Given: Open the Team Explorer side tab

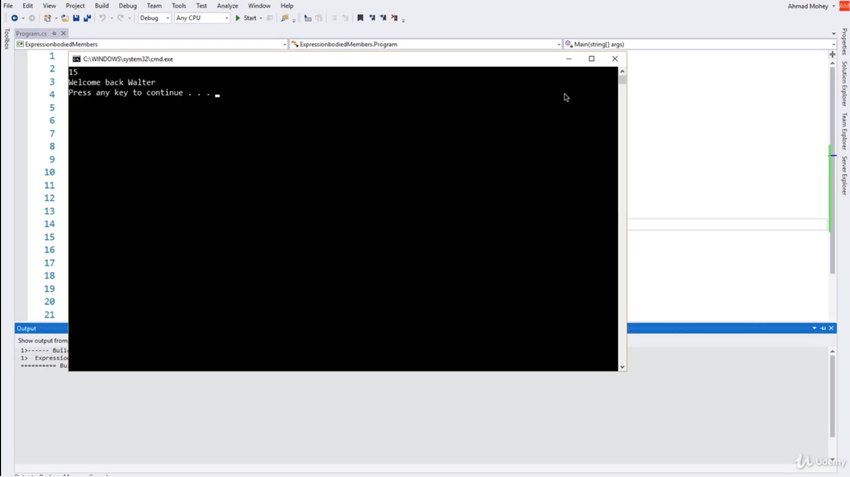Looking at the screenshot, I should coord(844,131).
